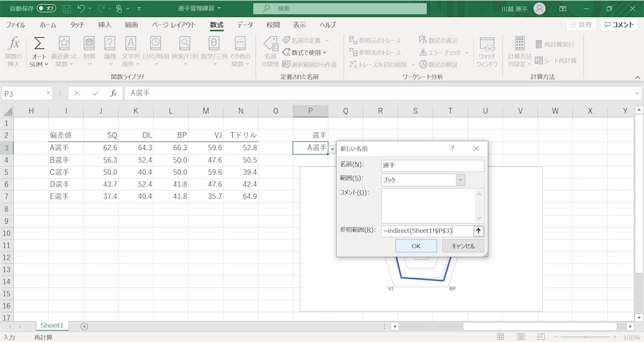Viewport: 644px width, 342px height.
Task: Expand the Error Checking dropdown arrow
Action: [x=467, y=53]
